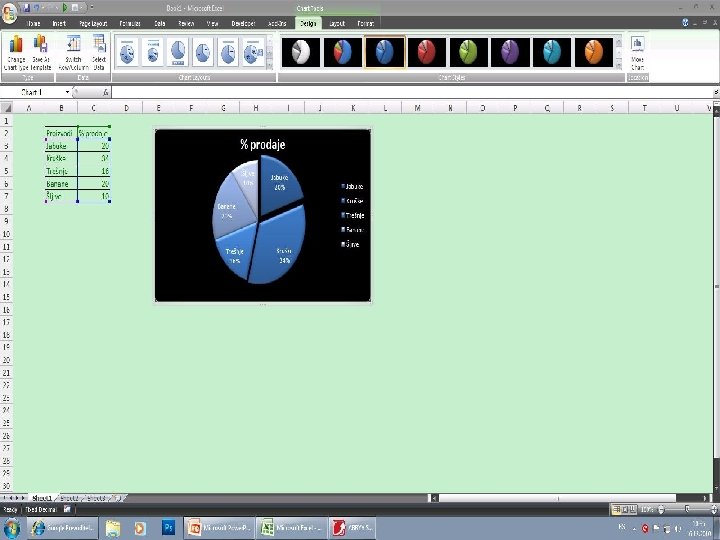Click the Undo icon in Quick Access Toolbar
The width and height of the screenshot is (720, 540).
tap(37, 8)
